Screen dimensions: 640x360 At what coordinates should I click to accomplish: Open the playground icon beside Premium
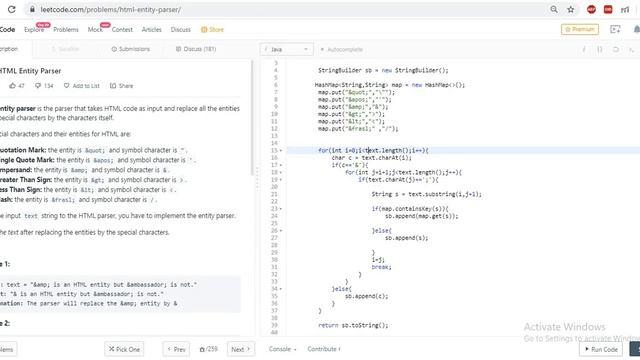(x=615, y=29)
